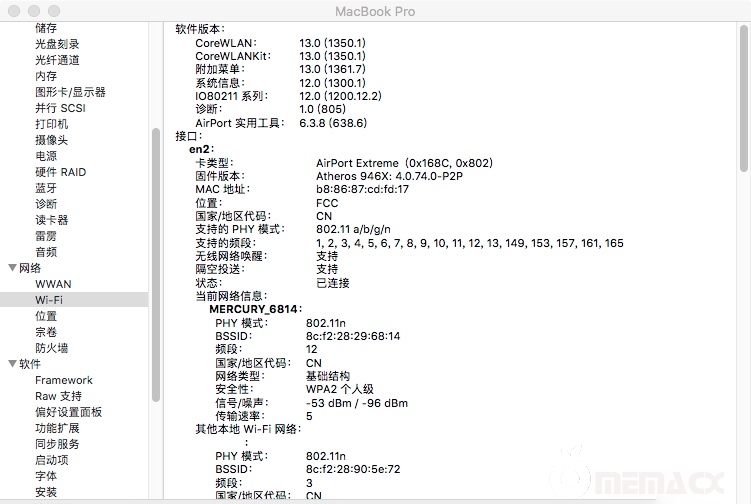This screenshot has height=504, width=751.
Task: Select Wi-Fi in the sidebar
Action: point(50,300)
